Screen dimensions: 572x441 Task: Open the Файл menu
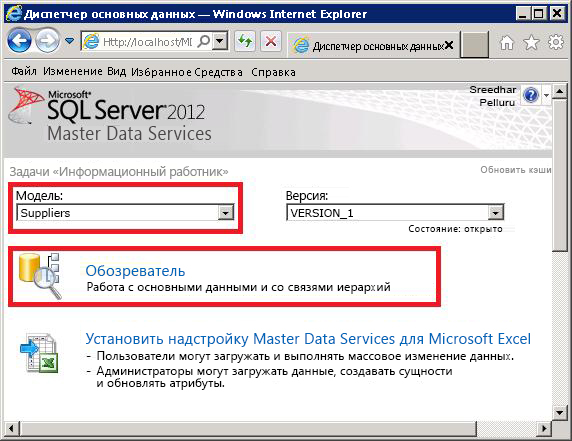24,71
